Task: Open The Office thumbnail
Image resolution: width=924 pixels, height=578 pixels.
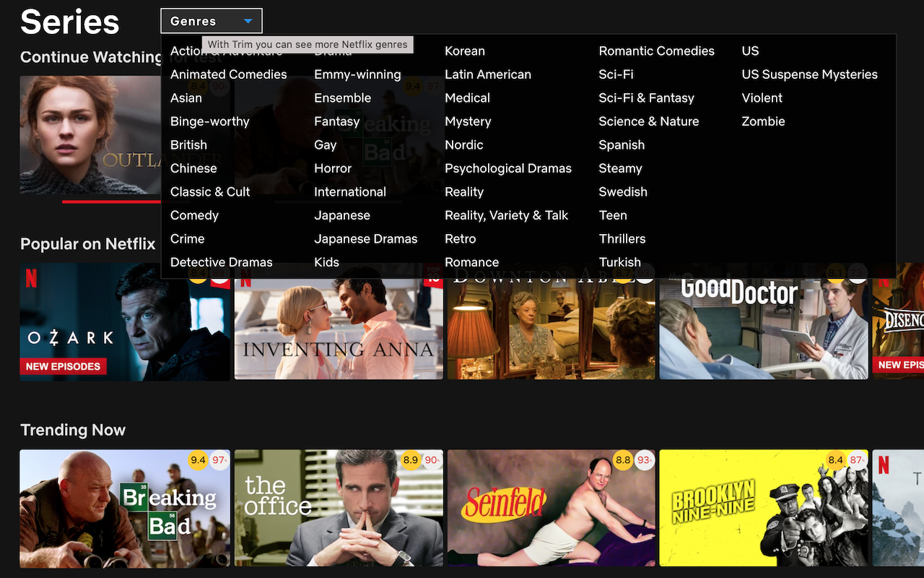Action: click(x=339, y=508)
